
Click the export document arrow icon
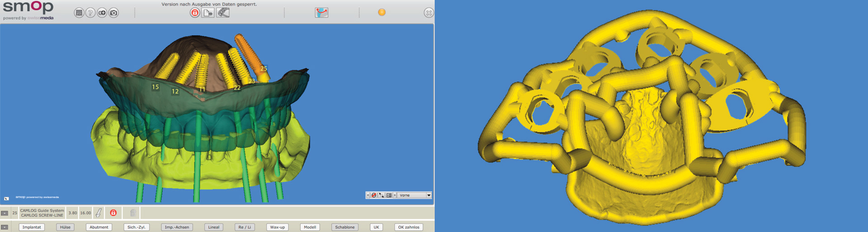coord(208,13)
